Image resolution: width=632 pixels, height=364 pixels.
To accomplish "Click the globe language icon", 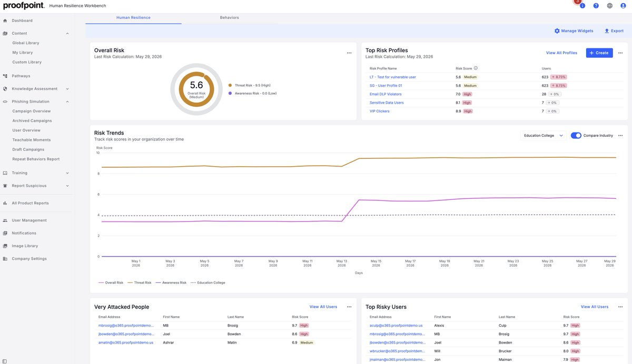I will tap(610, 6).
